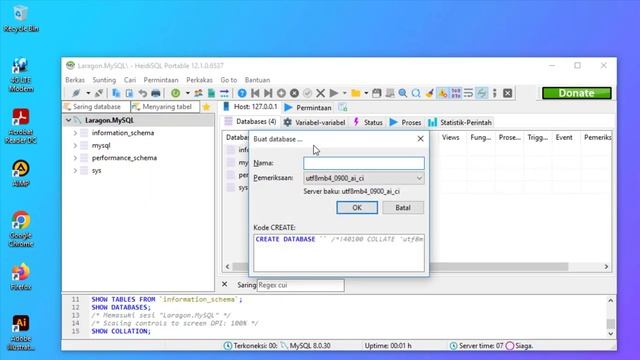Viewport: 640px width, 360px height.
Task: Open the Bantuan menu
Action: 258,80
